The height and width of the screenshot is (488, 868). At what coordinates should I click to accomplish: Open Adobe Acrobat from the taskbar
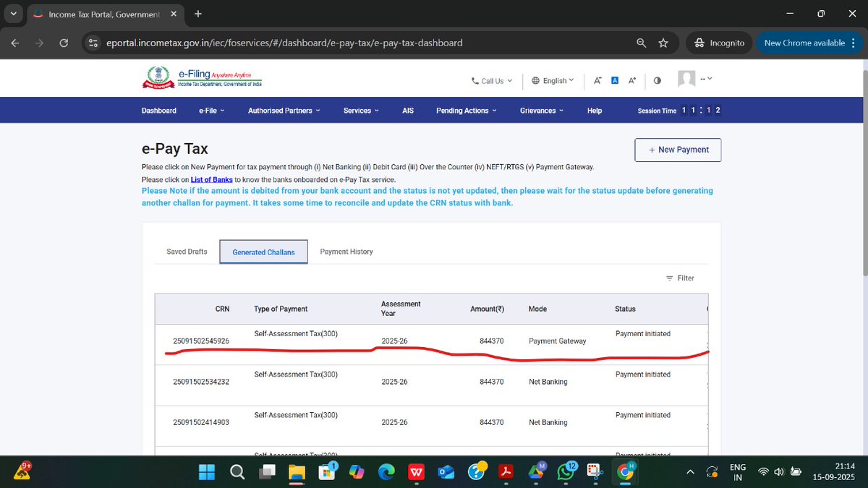[x=506, y=472]
